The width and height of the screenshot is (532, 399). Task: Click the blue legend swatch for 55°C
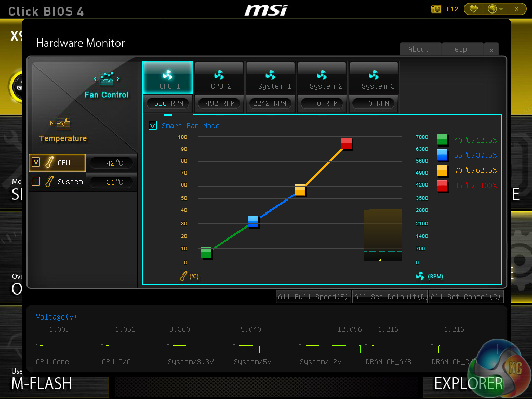coord(442,155)
